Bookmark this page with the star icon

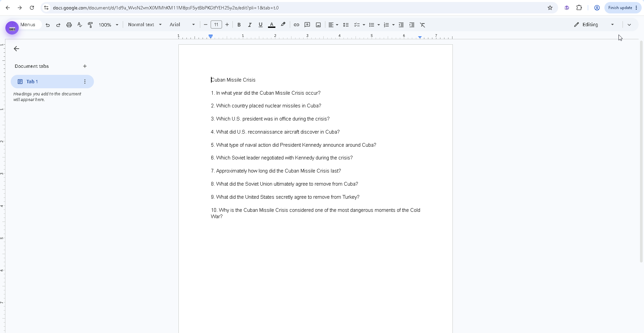(550, 8)
